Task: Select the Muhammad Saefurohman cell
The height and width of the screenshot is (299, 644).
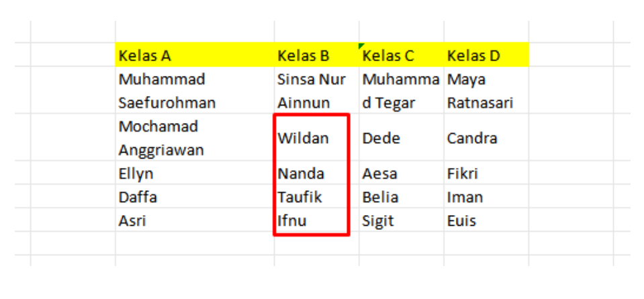Action: point(194,91)
